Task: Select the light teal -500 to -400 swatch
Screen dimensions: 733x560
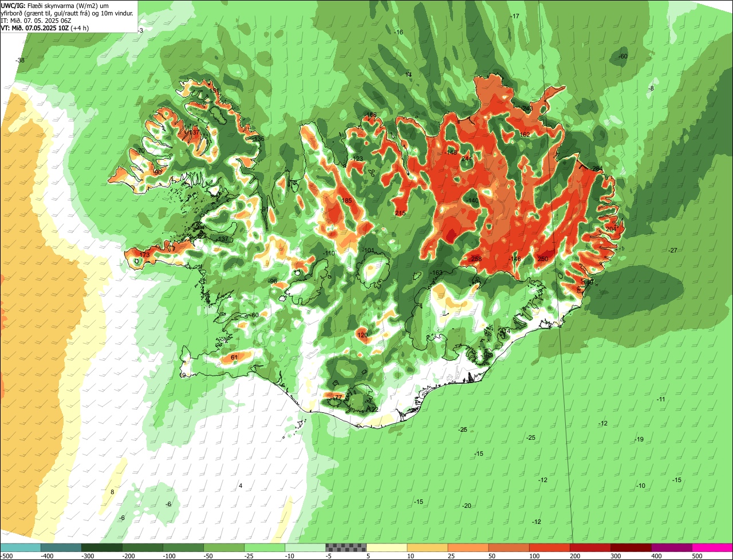Action: pyautogui.click(x=21, y=547)
